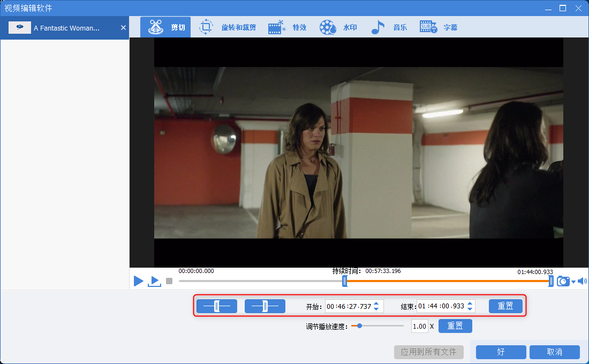Click the playback speed slider handle
The height and width of the screenshot is (364, 589).
pyautogui.click(x=359, y=325)
